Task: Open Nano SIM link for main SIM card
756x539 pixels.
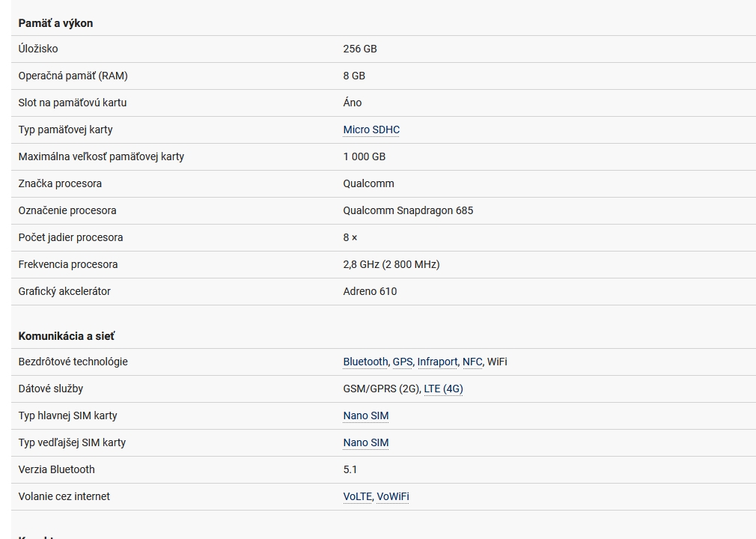Action: pyautogui.click(x=366, y=415)
